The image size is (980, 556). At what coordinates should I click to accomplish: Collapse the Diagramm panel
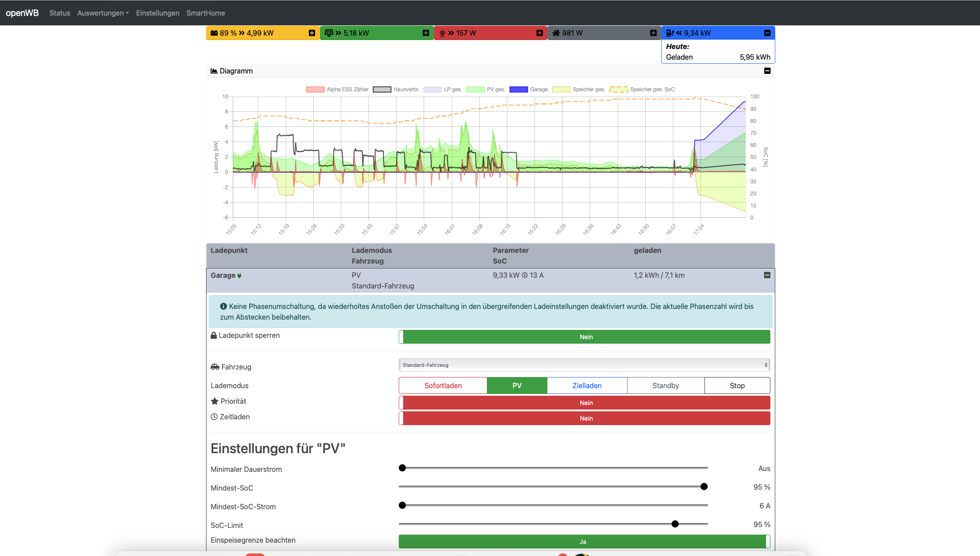pyautogui.click(x=767, y=71)
